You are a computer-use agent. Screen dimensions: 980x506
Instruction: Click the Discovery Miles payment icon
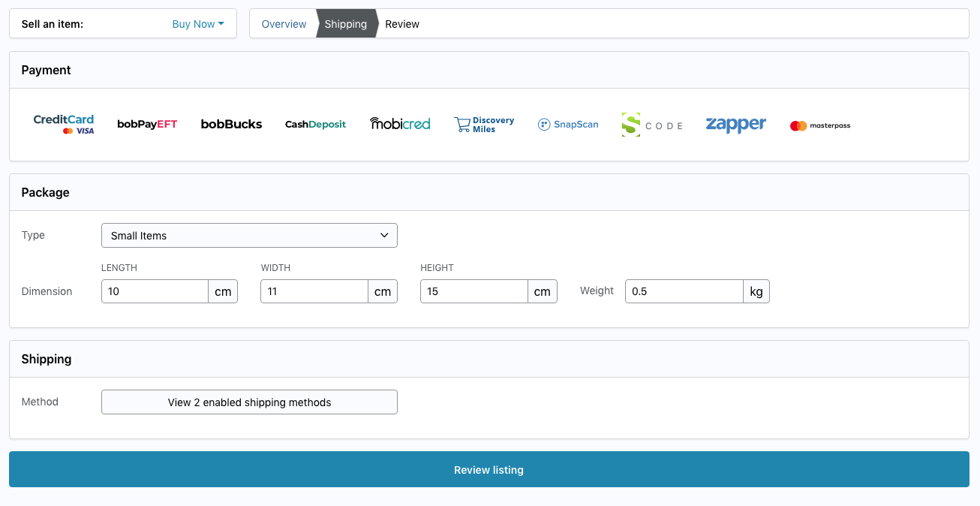[484, 124]
